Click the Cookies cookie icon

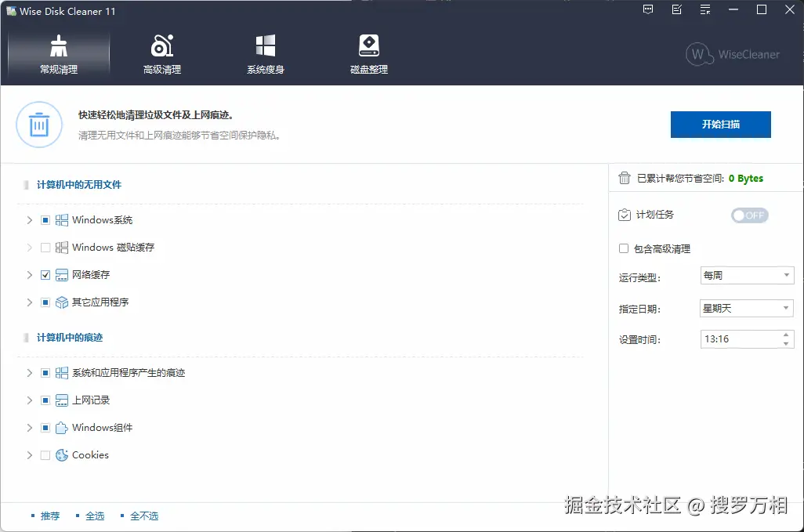click(62, 455)
